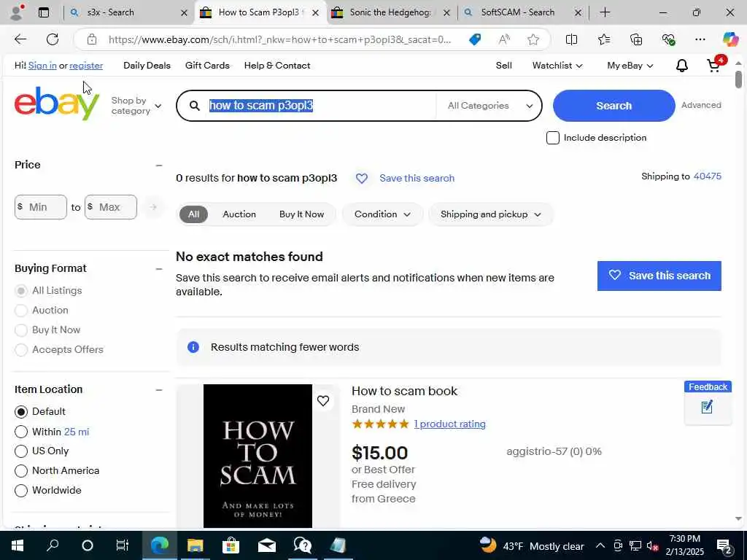747x560 pixels.
Task: Collapse the Price filter section
Action: click(159, 166)
